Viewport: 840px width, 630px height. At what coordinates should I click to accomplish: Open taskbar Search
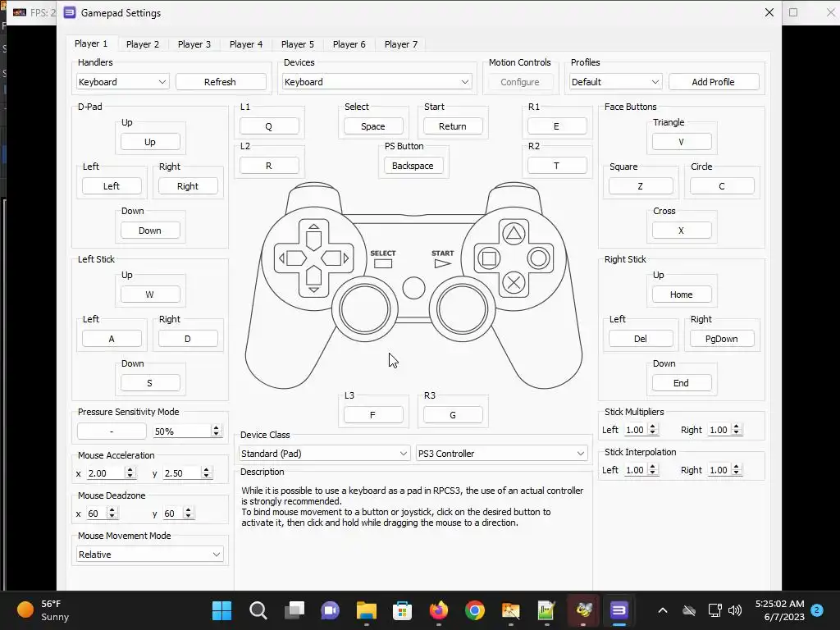pos(258,610)
